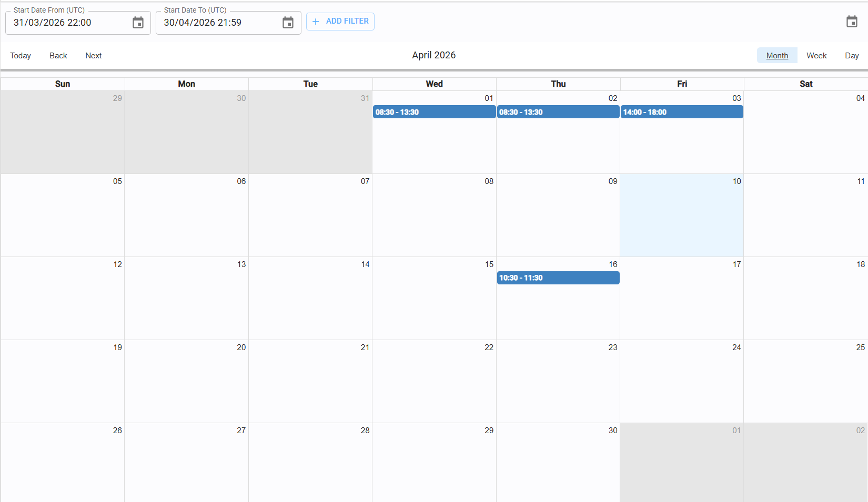The height and width of the screenshot is (502, 868).
Task: Open the 10:30 - 11:30 event on Thursday 16
Action: 558,278
